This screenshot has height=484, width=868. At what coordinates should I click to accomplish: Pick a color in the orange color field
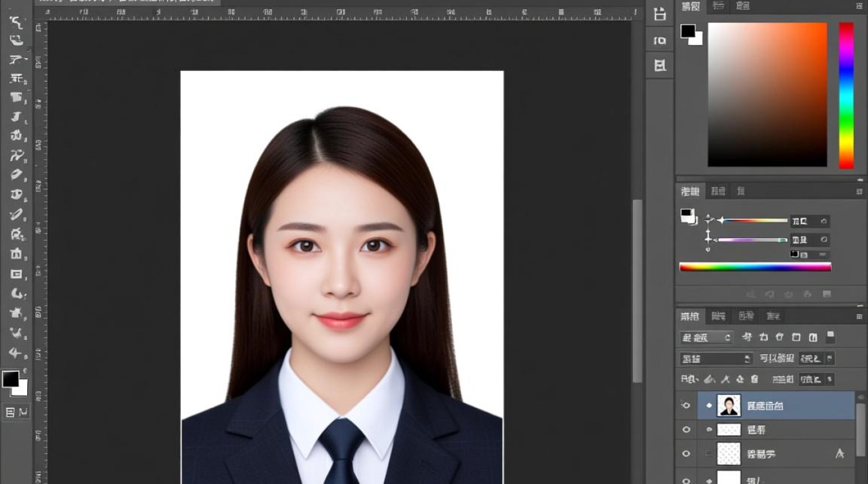pos(767,95)
